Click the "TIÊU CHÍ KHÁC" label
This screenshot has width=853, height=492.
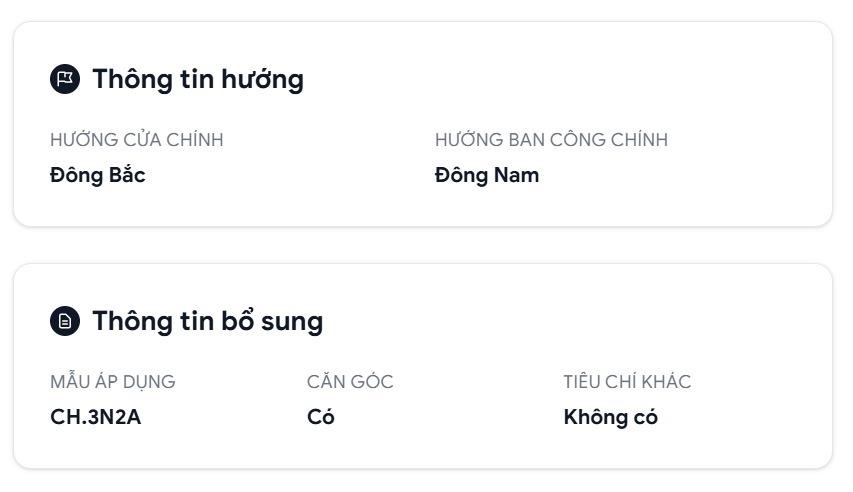coord(627,382)
